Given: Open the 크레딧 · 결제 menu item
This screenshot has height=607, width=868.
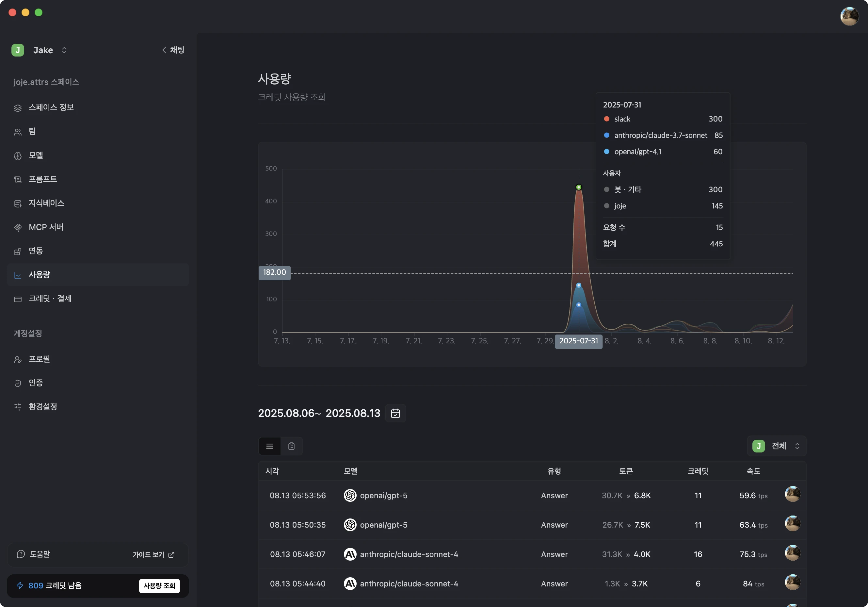Looking at the screenshot, I should click(50, 299).
